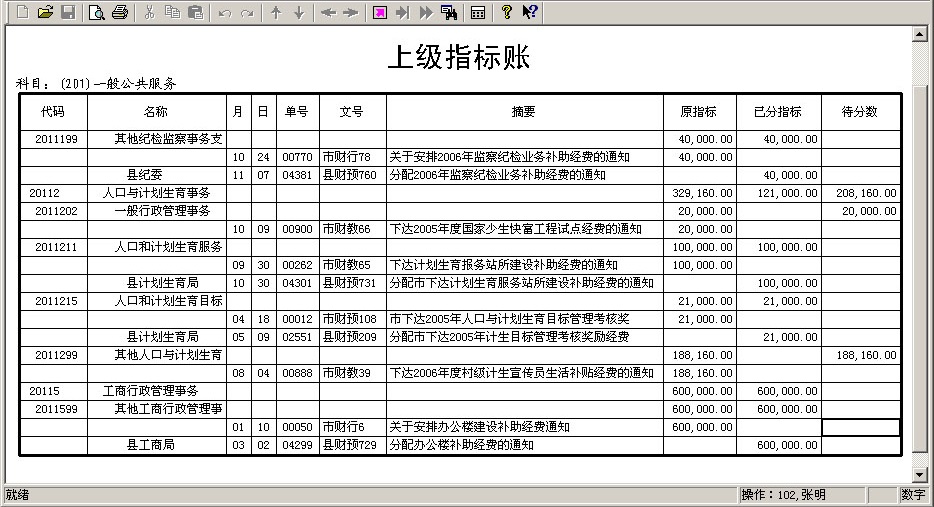Click the binoculars find icon
The width and height of the screenshot is (934, 507).
pos(449,12)
